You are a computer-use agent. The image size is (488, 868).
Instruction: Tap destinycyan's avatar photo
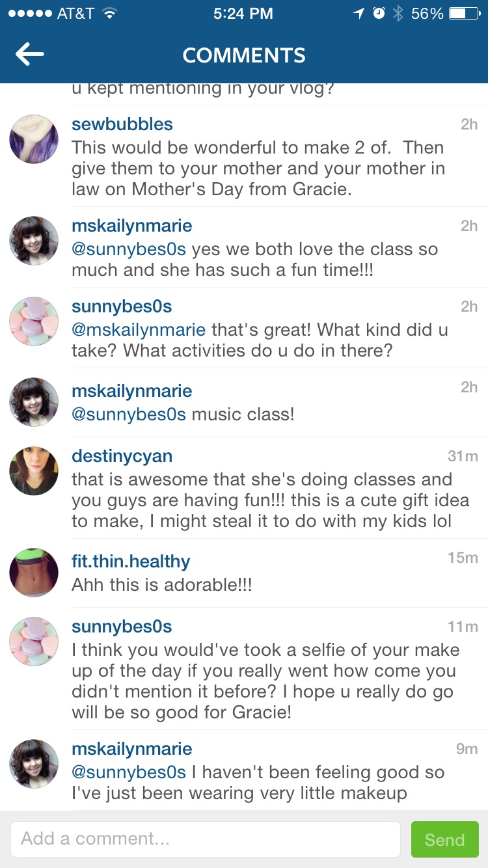tap(34, 471)
